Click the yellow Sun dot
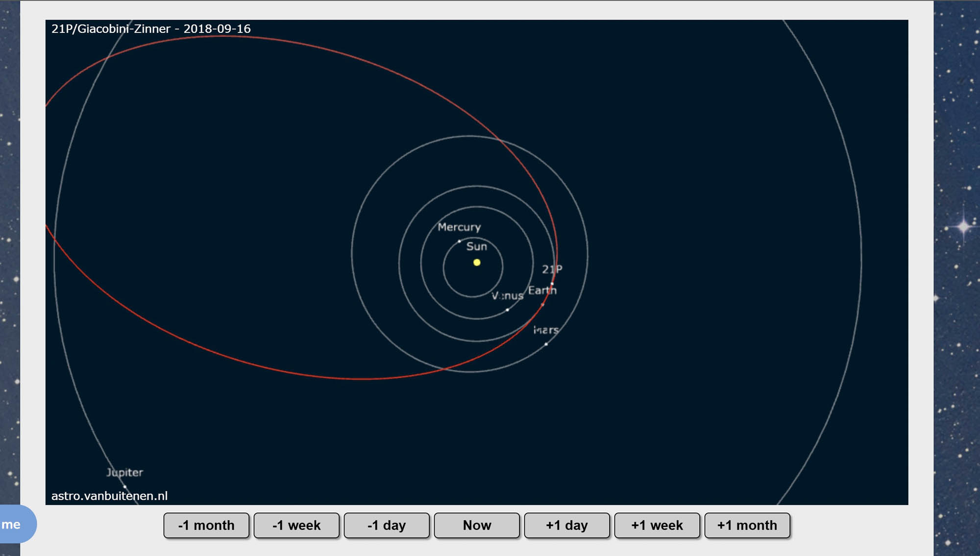 (477, 263)
